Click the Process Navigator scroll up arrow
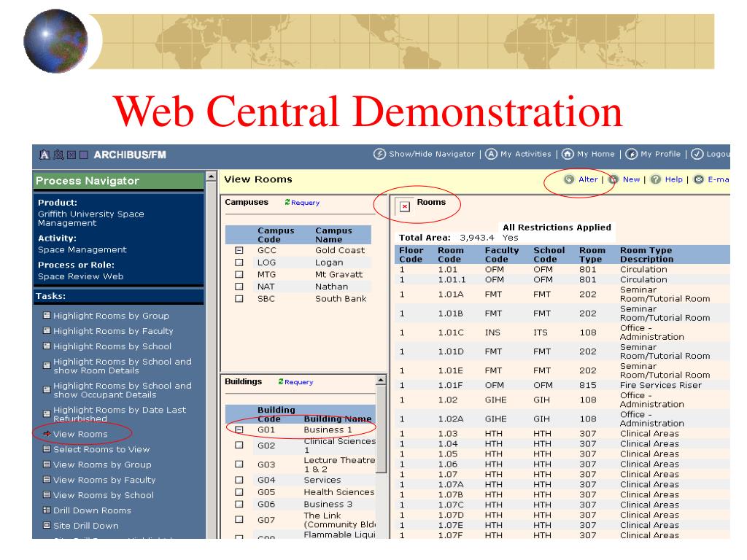 tap(211, 176)
